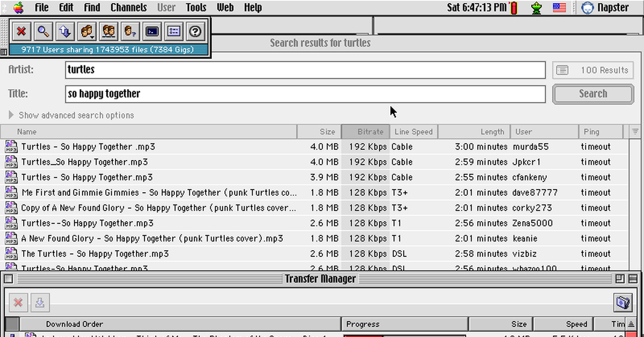This screenshot has width=644, height=337.
Task: Sort results by the Line Speed column
Action: click(x=414, y=131)
